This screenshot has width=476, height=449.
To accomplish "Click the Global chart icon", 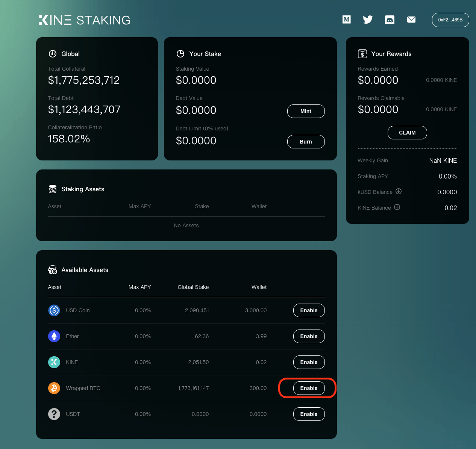I will click(53, 54).
